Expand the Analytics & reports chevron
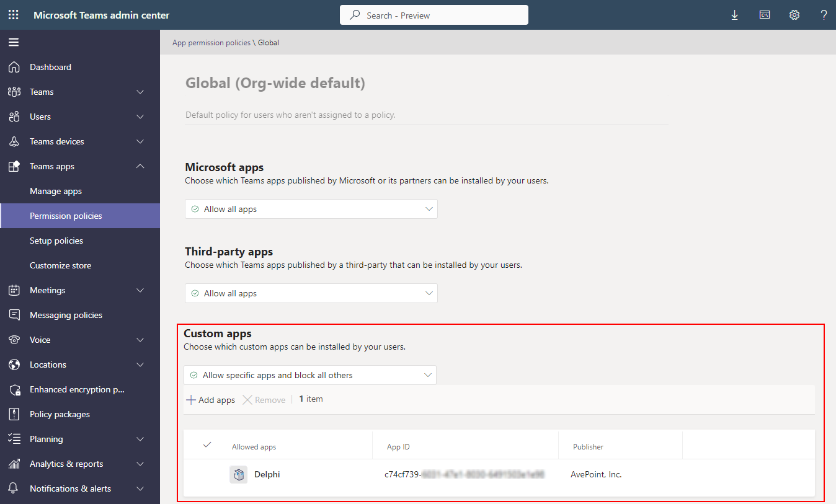The image size is (836, 504). click(x=140, y=464)
